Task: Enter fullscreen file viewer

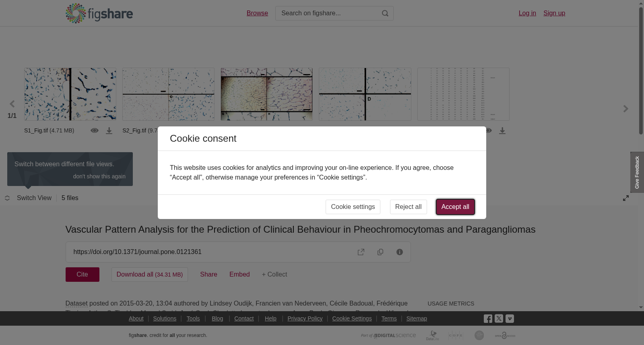Action: coord(626,198)
